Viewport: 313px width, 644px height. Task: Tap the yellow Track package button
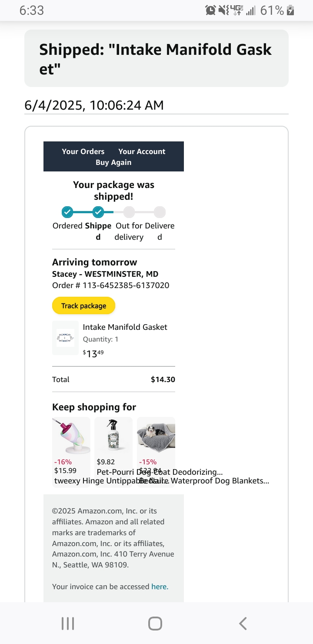(83, 305)
